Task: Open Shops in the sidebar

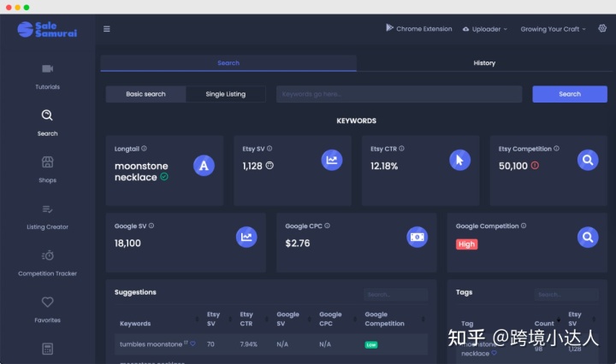Action: 48,170
